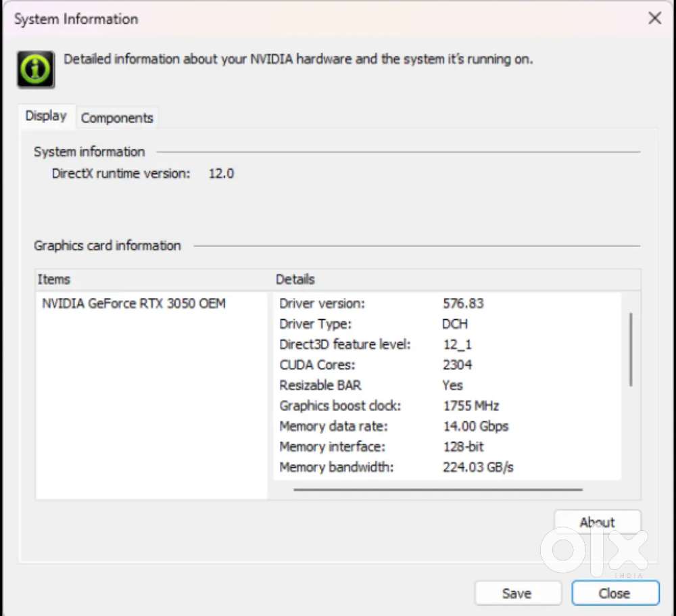Click the Items column header
Screen dimensions: 676x616
pos(54,279)
